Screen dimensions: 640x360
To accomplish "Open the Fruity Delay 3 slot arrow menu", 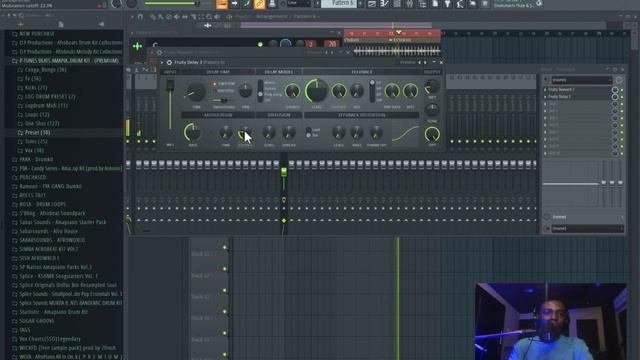I will coord(545,97).
